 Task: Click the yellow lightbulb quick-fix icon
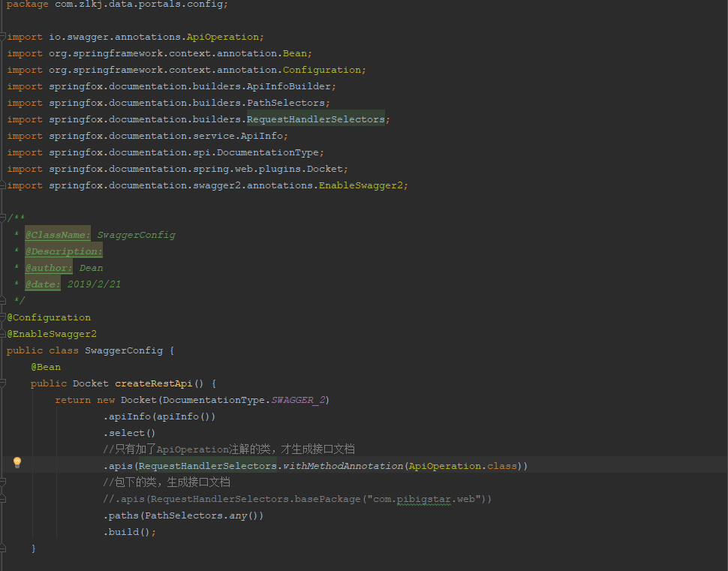pos(17,462)
